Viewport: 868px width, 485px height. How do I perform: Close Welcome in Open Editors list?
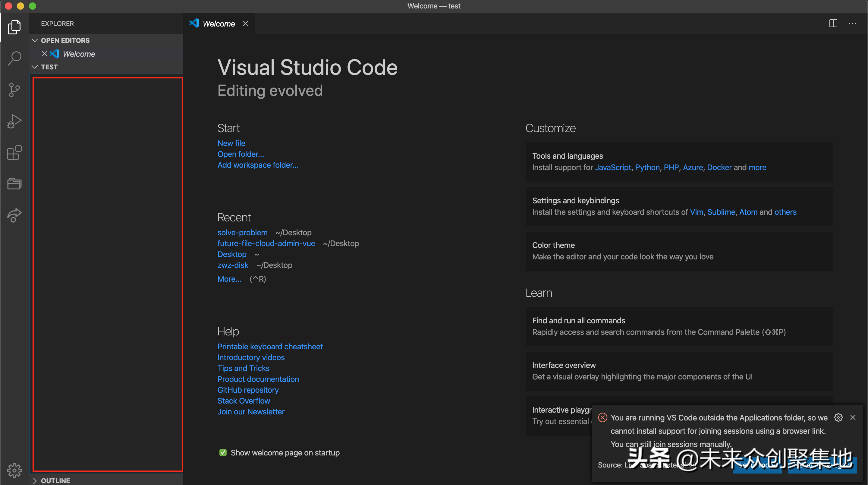pos(45,54)
